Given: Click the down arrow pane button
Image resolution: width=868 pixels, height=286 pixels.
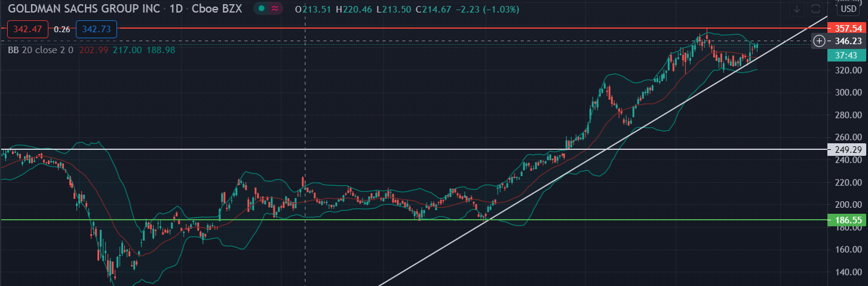Looking at the screenshot, I should click(x=797, y=9).
